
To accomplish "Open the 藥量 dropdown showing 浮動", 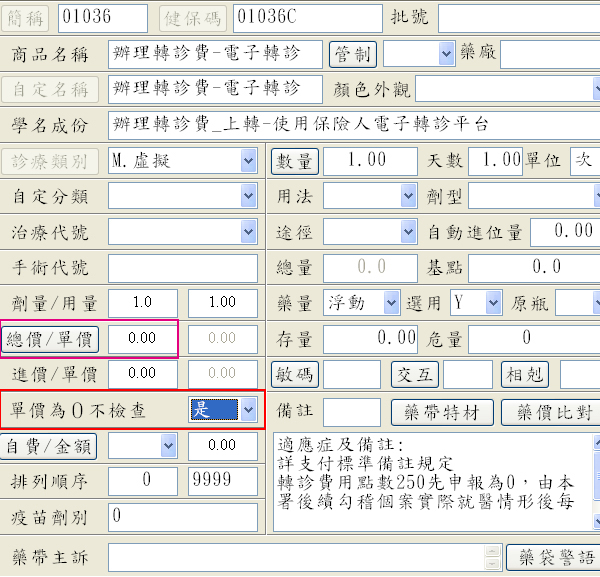I will pyautogui.click(x=393, y=302).
